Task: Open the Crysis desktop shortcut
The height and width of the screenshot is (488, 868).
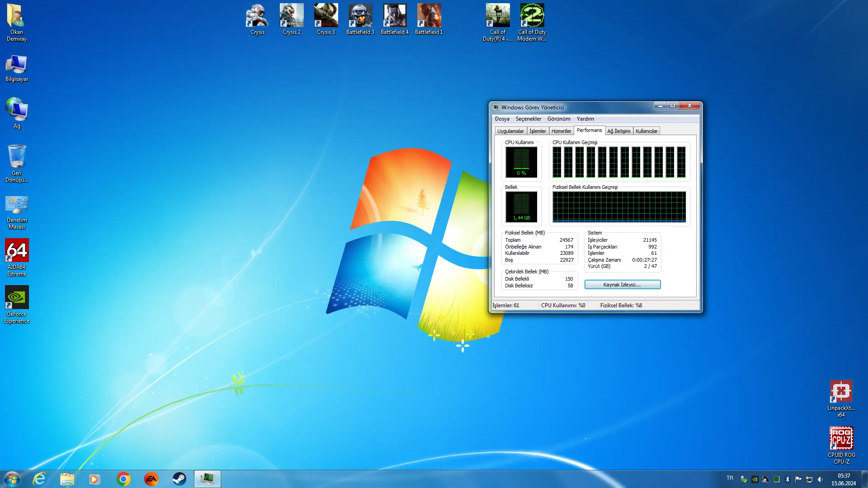Action: pyautogui.click(x=257, y=19)
